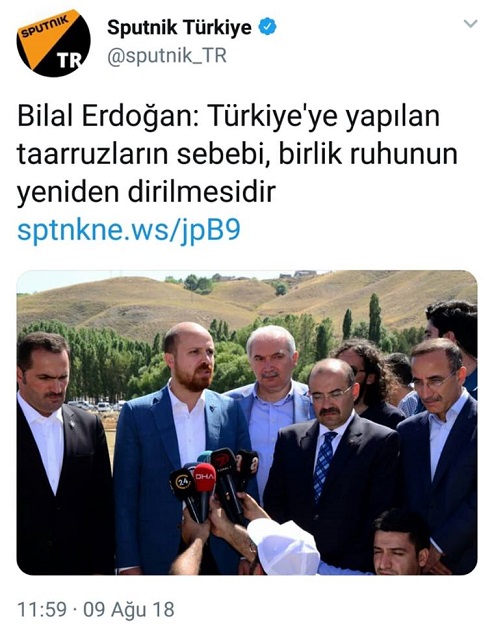The image size is (494, 624).
Task: Open the @sputnik_TR handle
Action: [167, 56]
